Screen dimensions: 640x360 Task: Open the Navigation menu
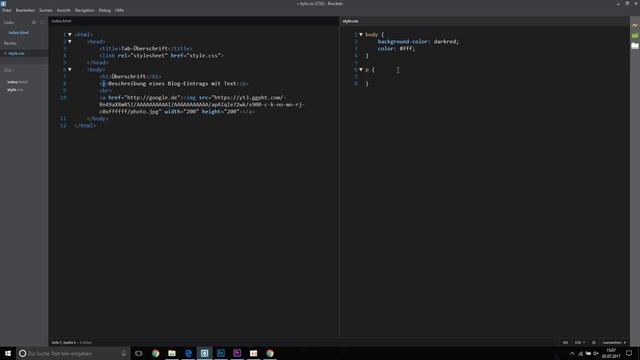pos(84,10)
